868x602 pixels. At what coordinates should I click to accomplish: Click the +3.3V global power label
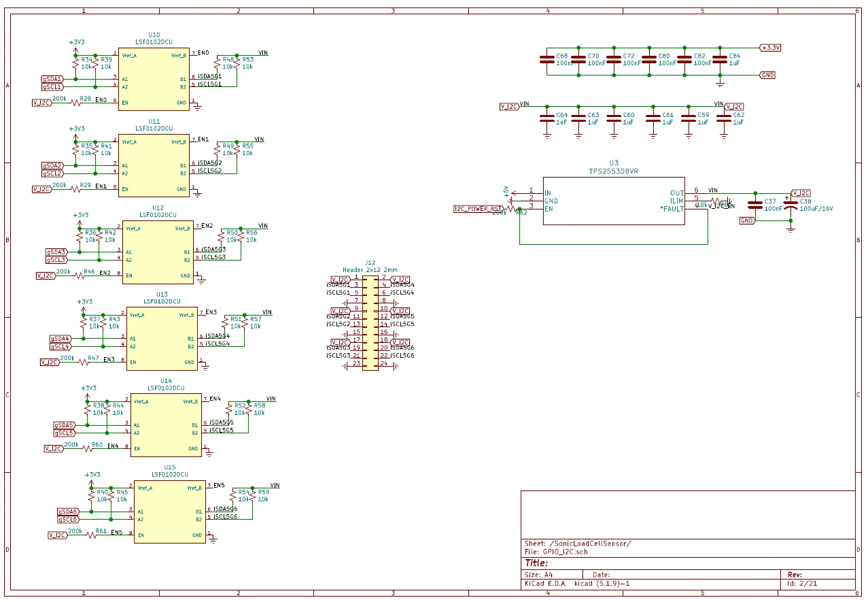pos(771,48)
